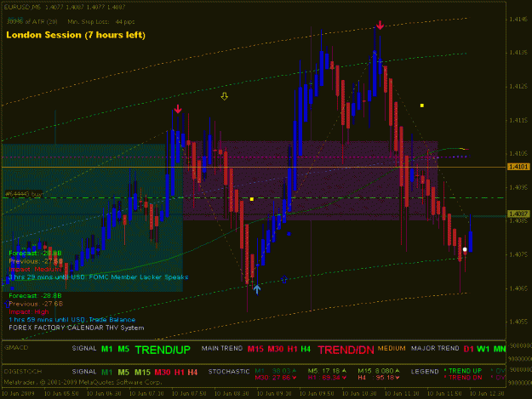Click the MAIN TREND label
The height and width of the screenshot is (399, 532).
(x=222, y=348)
